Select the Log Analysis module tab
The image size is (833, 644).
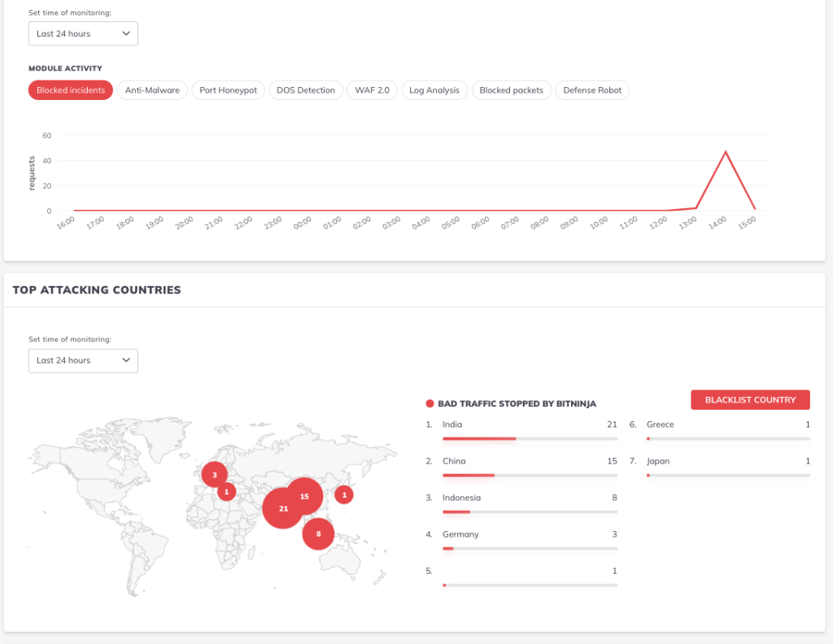[x=434, y=90]
